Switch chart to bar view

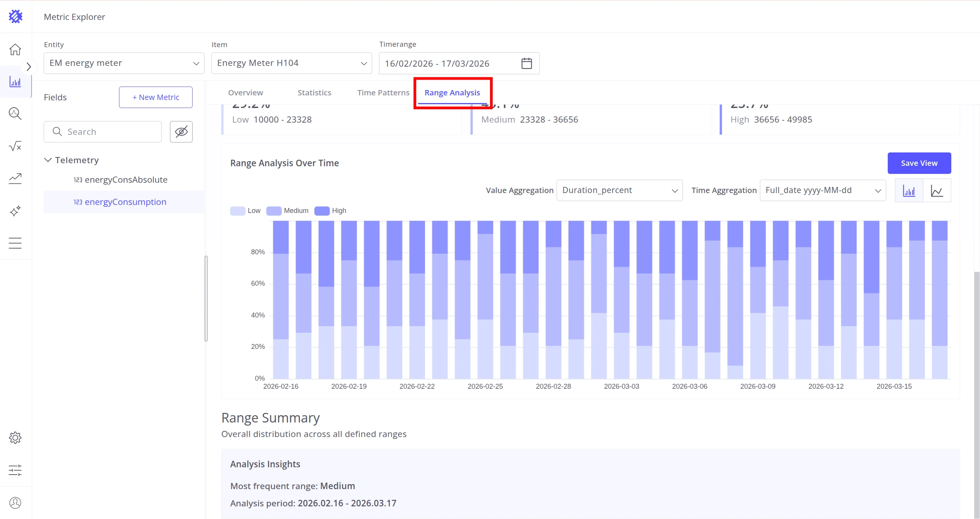[x=909, y=190]
